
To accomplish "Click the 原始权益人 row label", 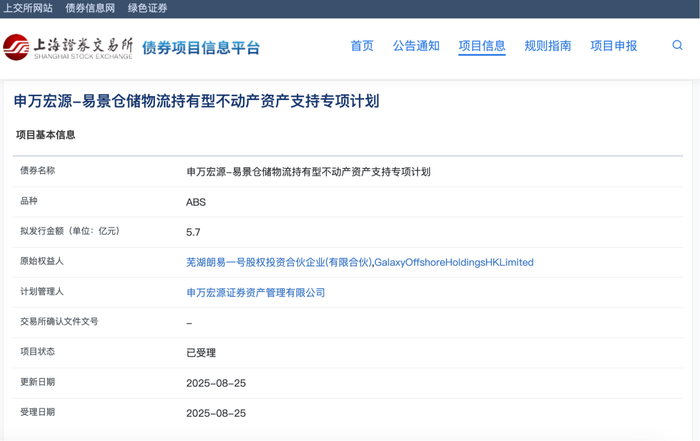I will [x=42, y=261].
